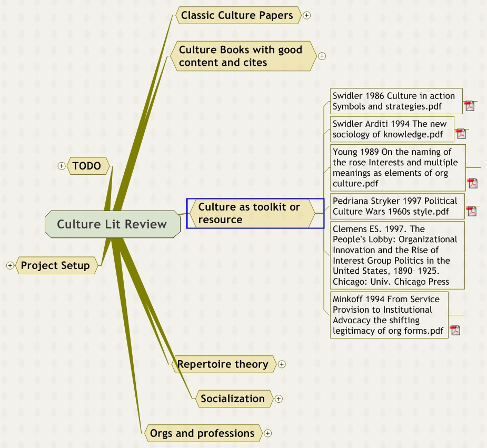The width and height of the screenshot is (487, 448).
Task: Expand Culture Books with good content node
Action: point(322,56)
